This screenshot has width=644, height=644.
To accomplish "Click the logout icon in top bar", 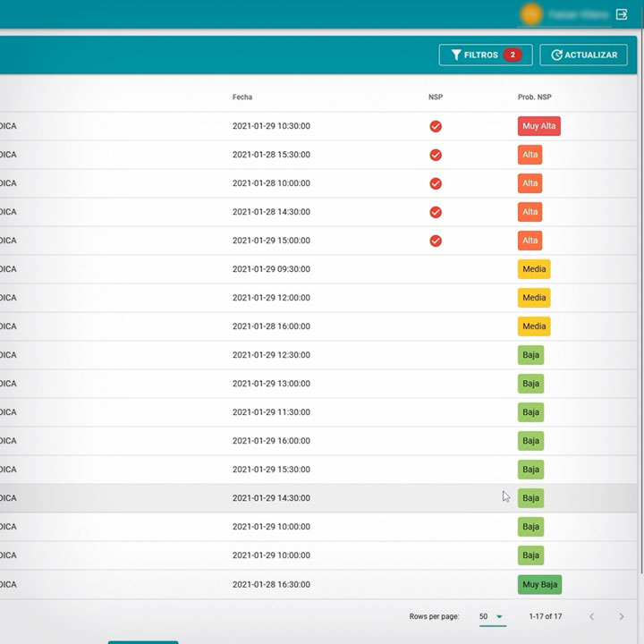I will pos(622,14).
